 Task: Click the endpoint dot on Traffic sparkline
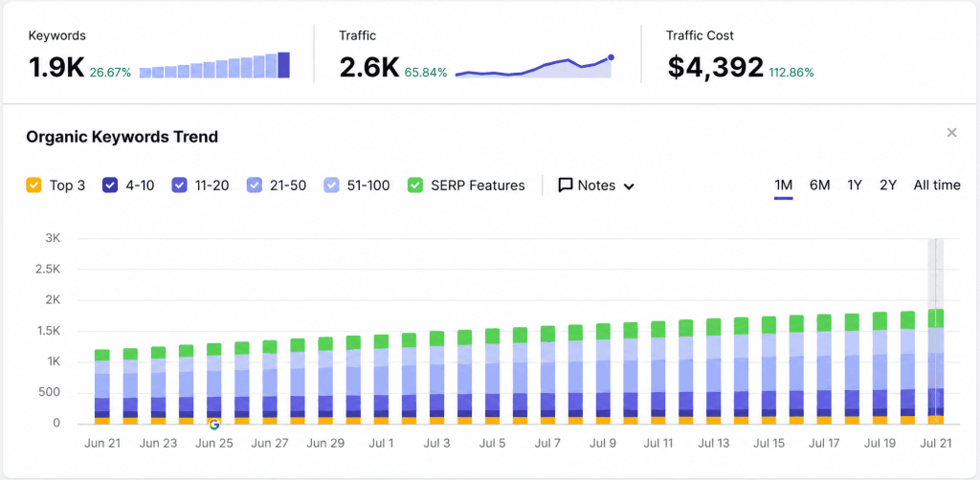point(611,57)
